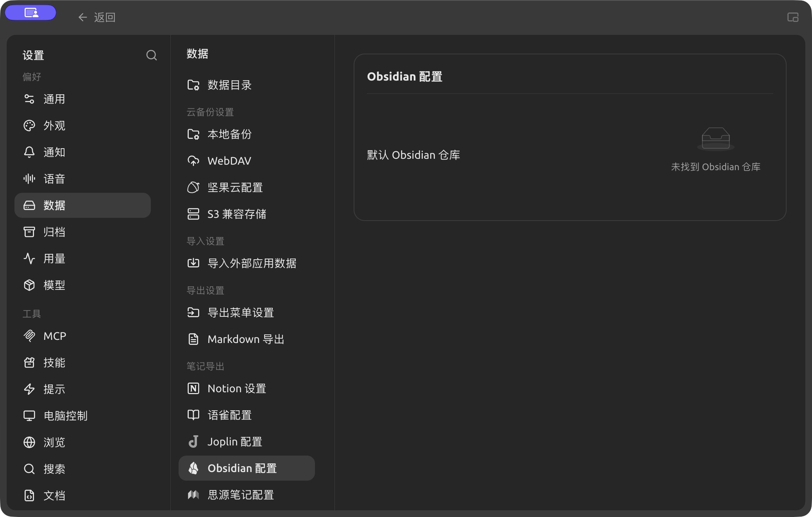Select 导入外部应用数据 import option
Image resolution: width=812 pixels, height=517 pixels.
coord(247,263)
